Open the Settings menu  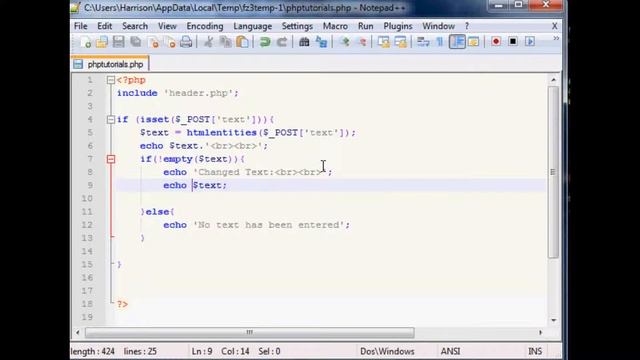click(297, 26)
